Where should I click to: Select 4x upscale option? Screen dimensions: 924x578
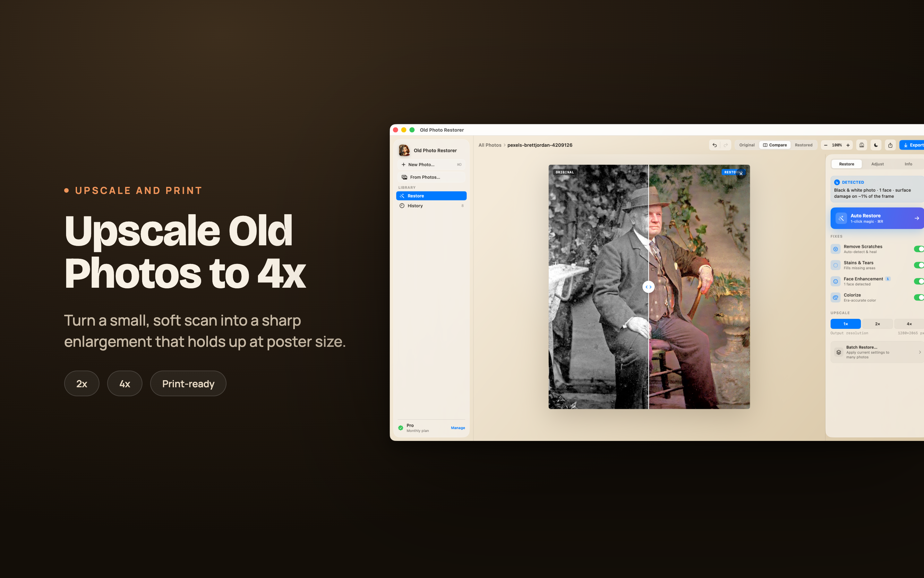(x=909, y=324)
